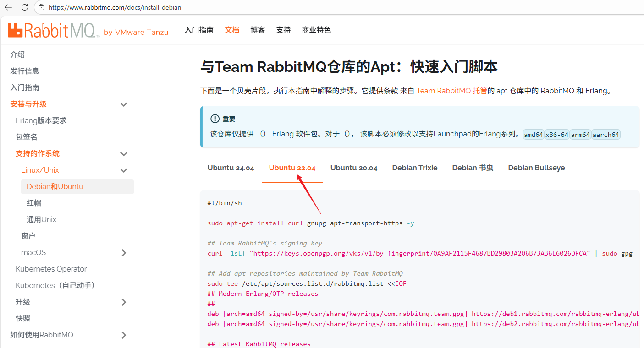Viewport: 644px width, 348px height.
Task: Select the Ubuntu 22.04 tab
Action: coord(292,168)
